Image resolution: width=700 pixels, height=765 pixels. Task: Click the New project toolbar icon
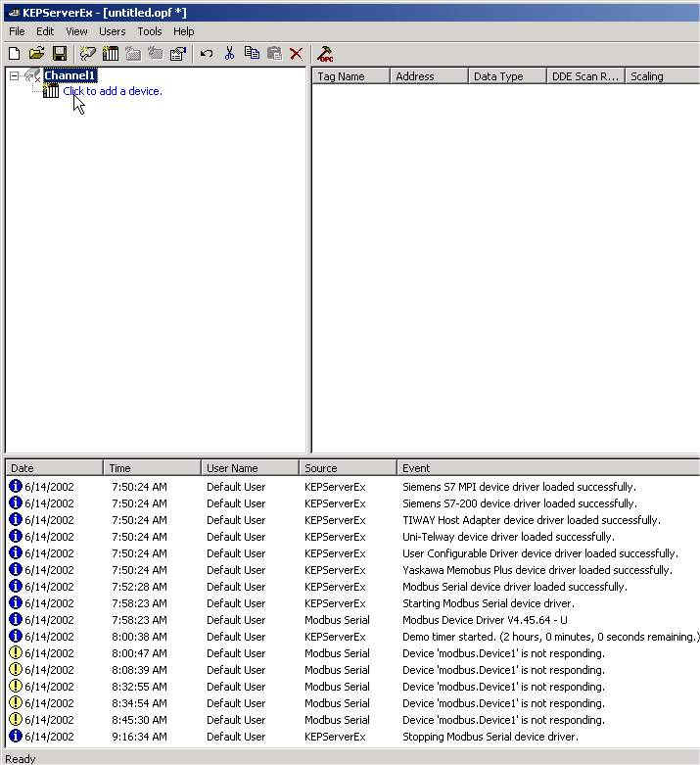pos(14,54)
